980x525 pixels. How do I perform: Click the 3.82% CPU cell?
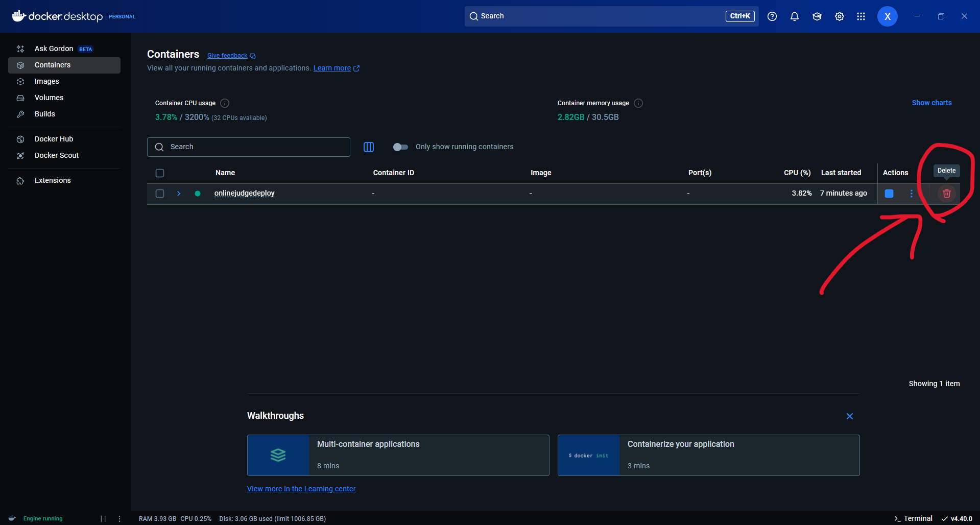[x=802, y=193]
